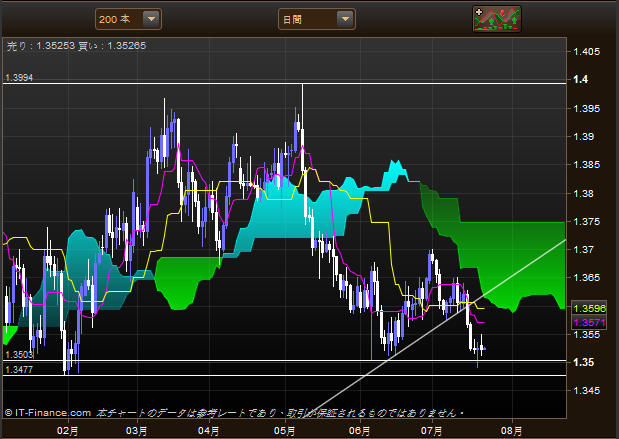
Task: Click the 1.3503 support line label
Action: pos(19,355)
